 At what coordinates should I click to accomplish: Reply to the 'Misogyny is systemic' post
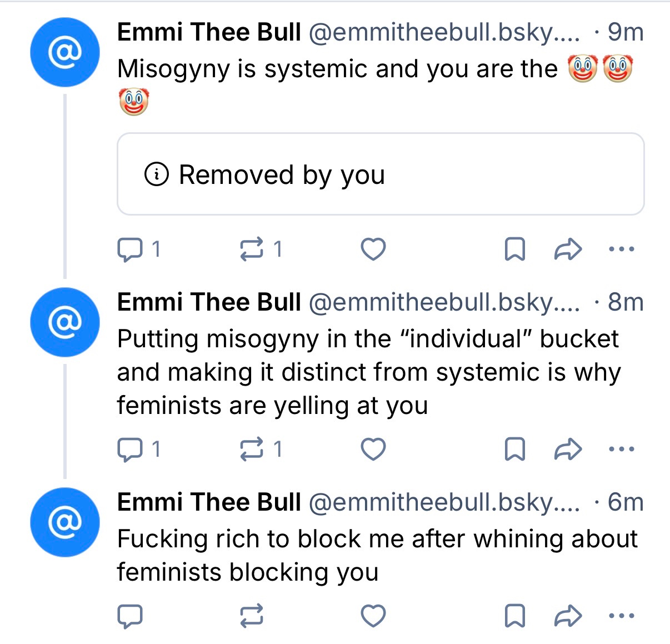point(131,249)
